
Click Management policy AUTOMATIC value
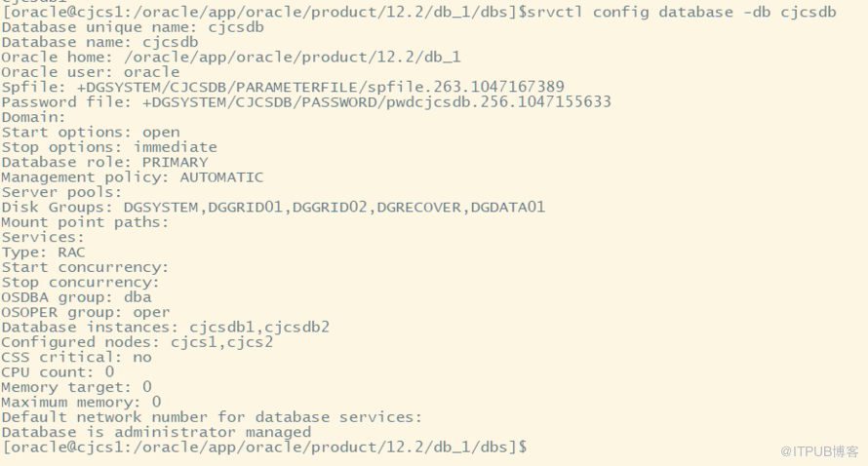pos(221,177)
